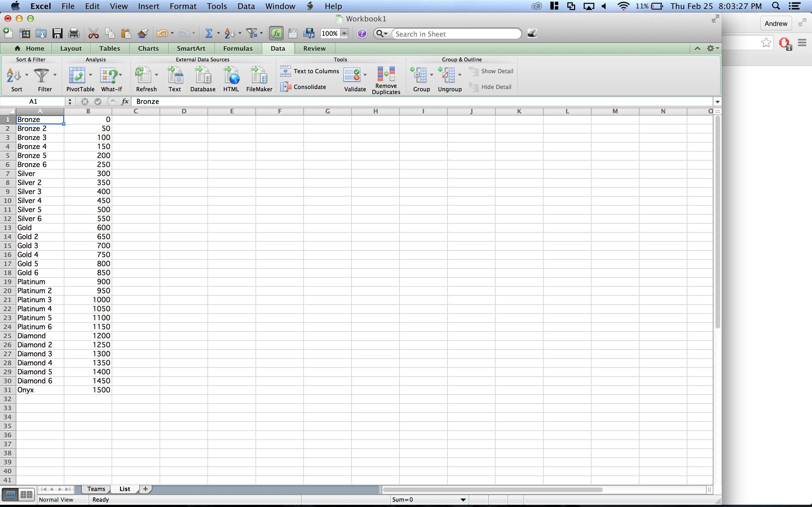Click the Save icon in toolbar

(x=58, y=34)
